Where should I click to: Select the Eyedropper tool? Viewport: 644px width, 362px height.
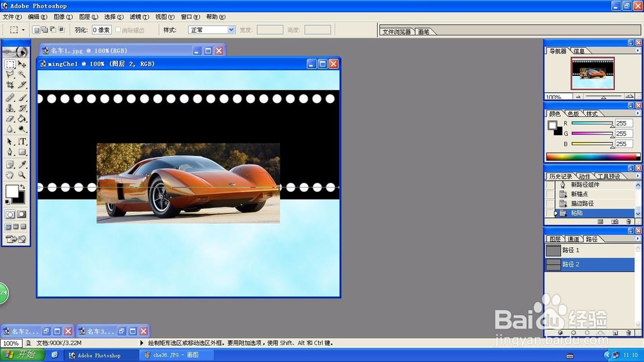[22, 165]
